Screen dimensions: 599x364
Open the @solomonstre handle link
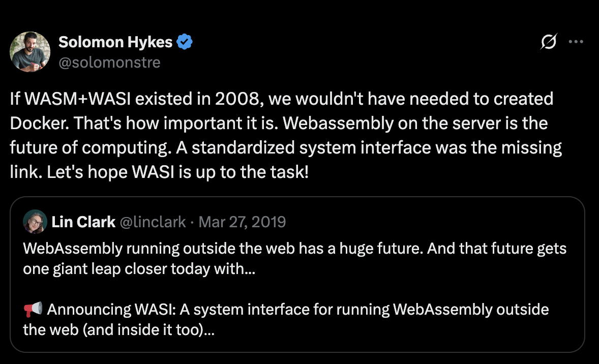tap(109, 62)
